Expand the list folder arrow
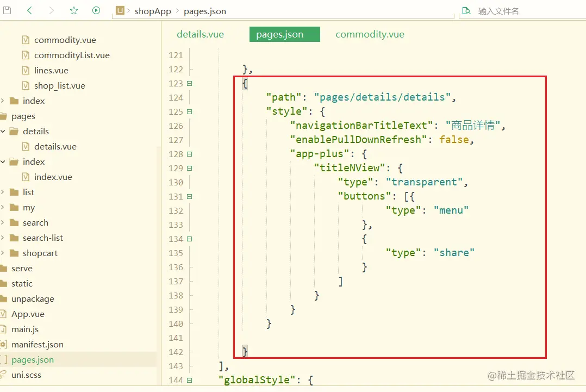The height and width of the screenshot is (392, 586). [x=3, y=192]
